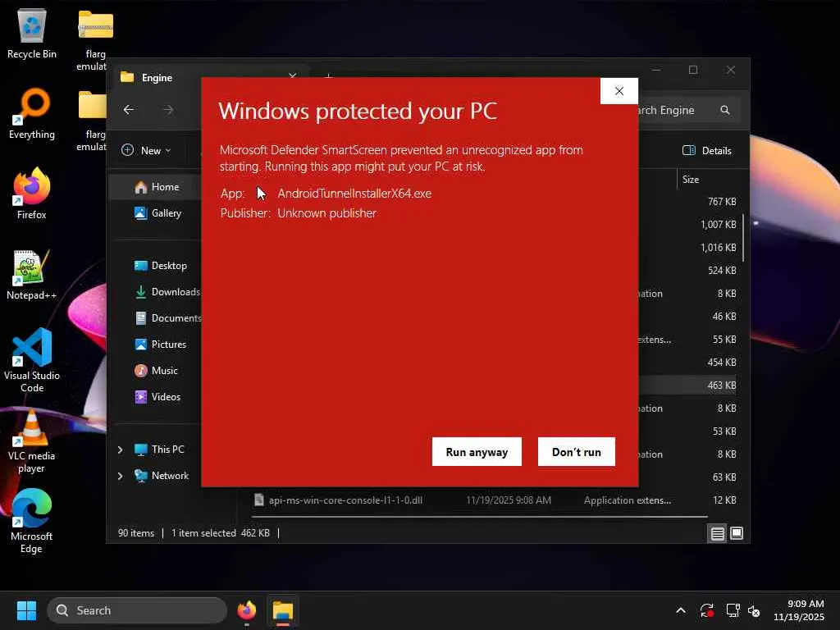Open VLC media player shortcut

tap(32, 441)
